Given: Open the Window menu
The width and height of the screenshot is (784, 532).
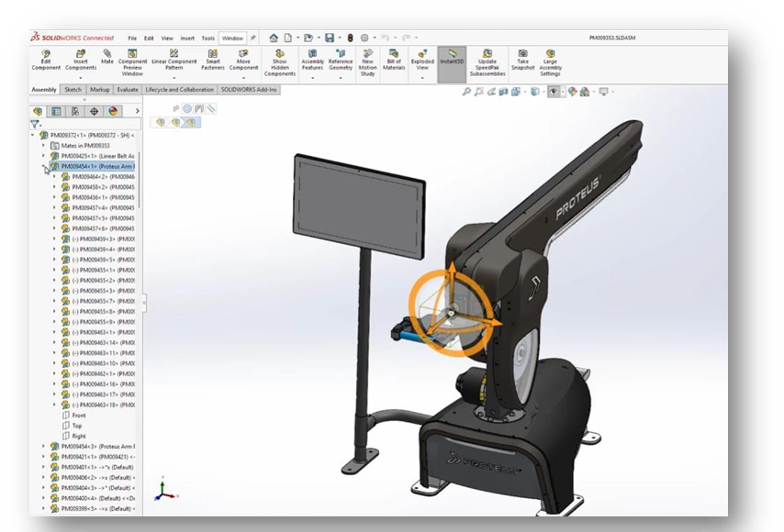Looking at the screenshot, I should pyautogui.click(x=232, y=38).
